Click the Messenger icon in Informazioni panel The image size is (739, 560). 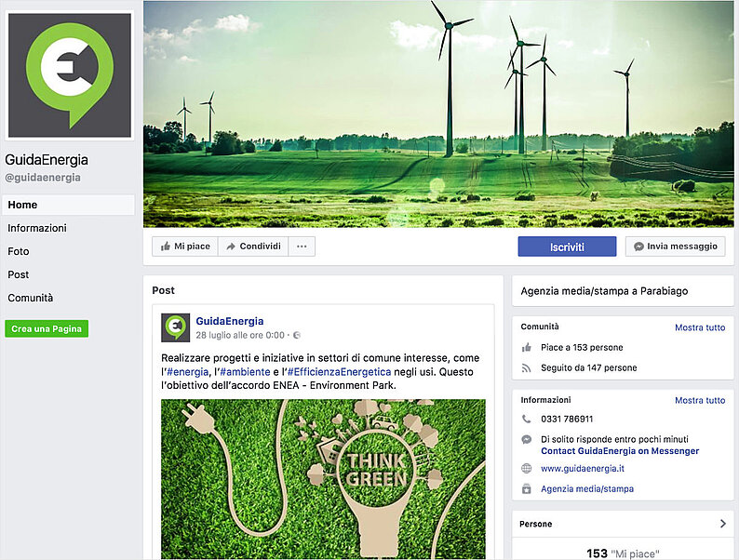(527, 439)
